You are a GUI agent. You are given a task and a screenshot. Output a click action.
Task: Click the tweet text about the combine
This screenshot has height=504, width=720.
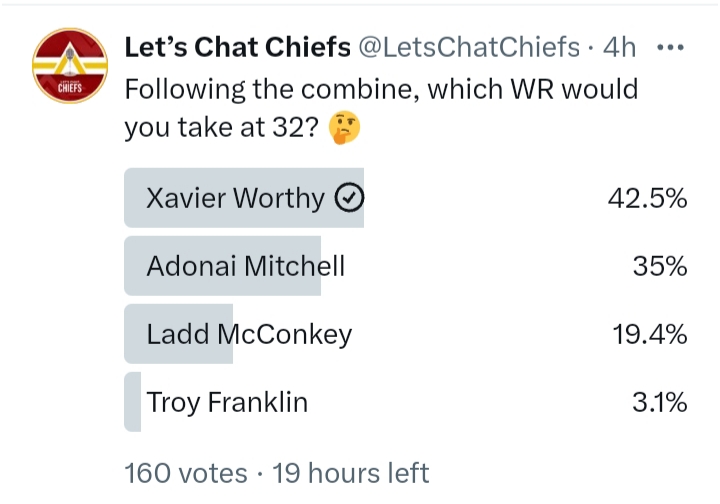pos(382,108)
